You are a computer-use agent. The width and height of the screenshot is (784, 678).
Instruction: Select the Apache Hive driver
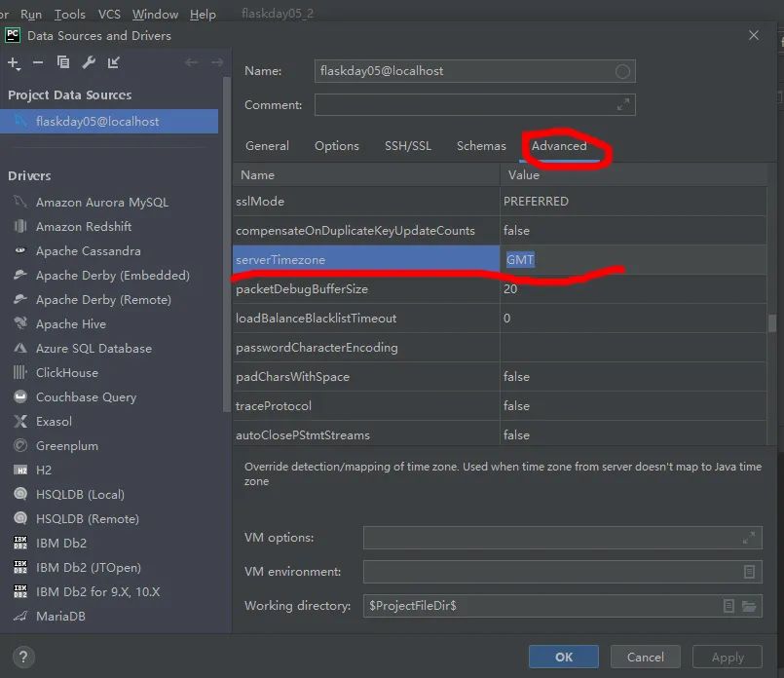(70, 324)
